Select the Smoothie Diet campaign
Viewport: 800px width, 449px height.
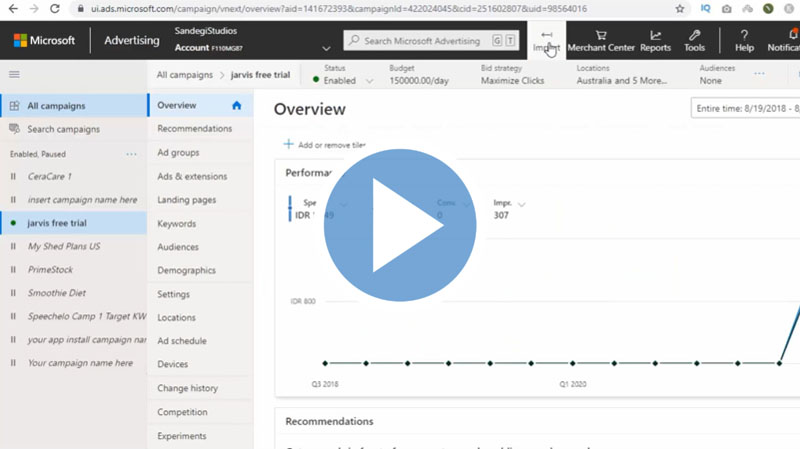coord(57,293)
